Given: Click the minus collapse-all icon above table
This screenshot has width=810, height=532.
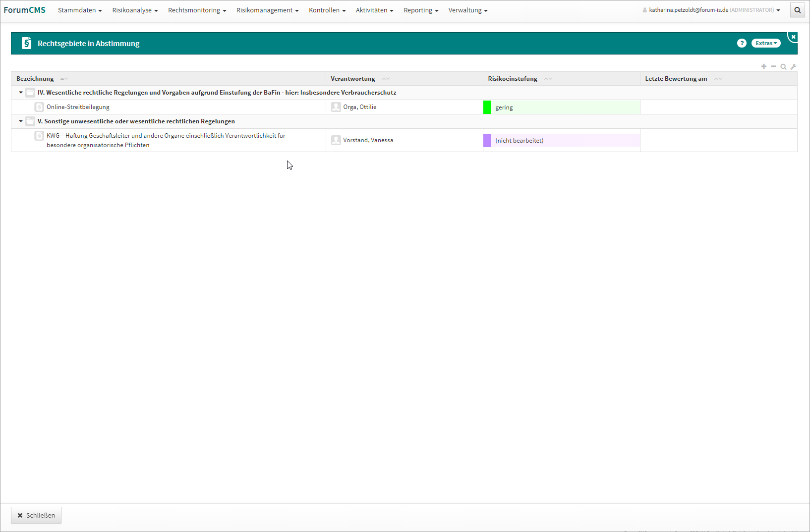Looking at the screenshot, I should click(x=773, y=66).
